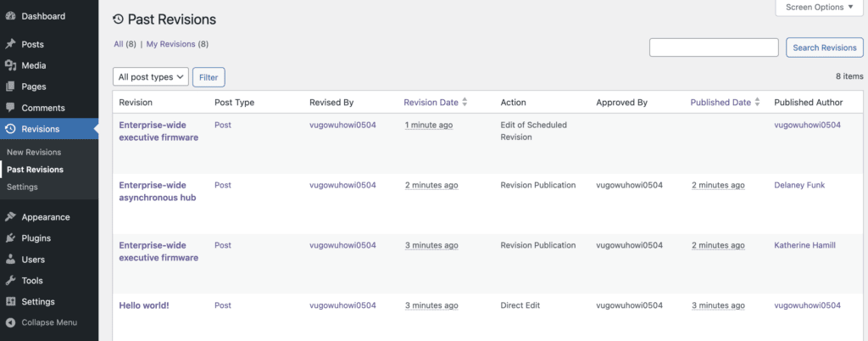Click 'Edit of Scheduled Revision' action text
Screen dimensions: 868x341
tap(534, 131)
